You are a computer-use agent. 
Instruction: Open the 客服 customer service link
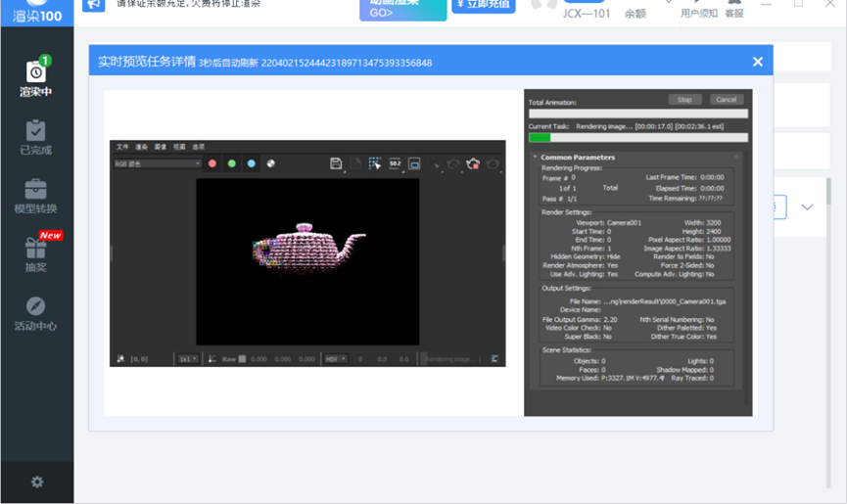pyautogui.click(x=734, y=13)
